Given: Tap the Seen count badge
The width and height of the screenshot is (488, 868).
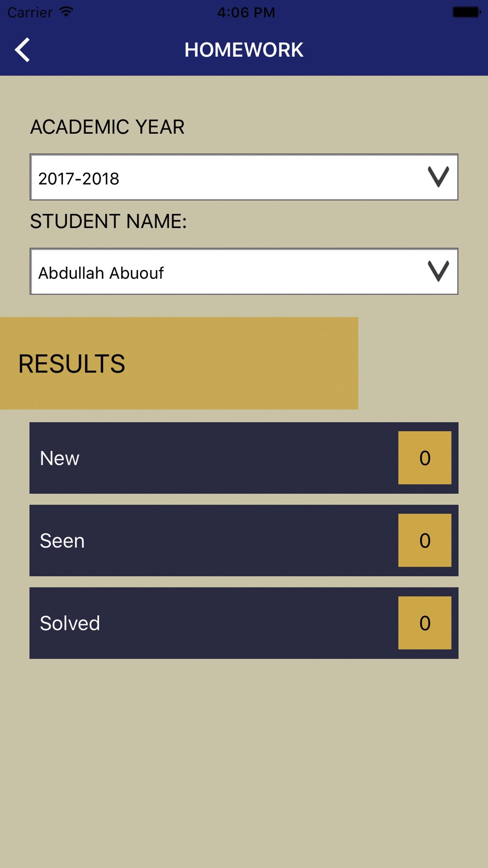Looking at the screenshot, I should pyautogui.click(x=425, y=540).
